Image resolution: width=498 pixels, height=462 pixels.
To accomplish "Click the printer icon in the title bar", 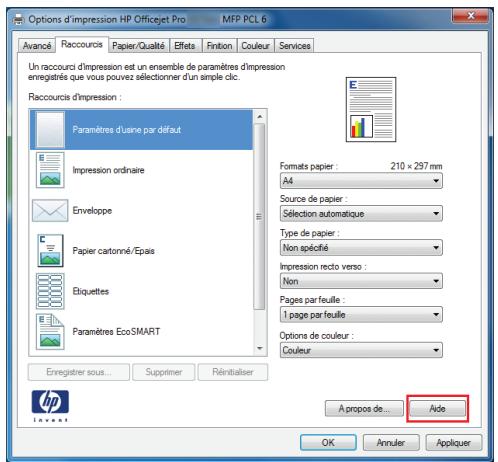I will pyautogui.click(x=19, y=20).
